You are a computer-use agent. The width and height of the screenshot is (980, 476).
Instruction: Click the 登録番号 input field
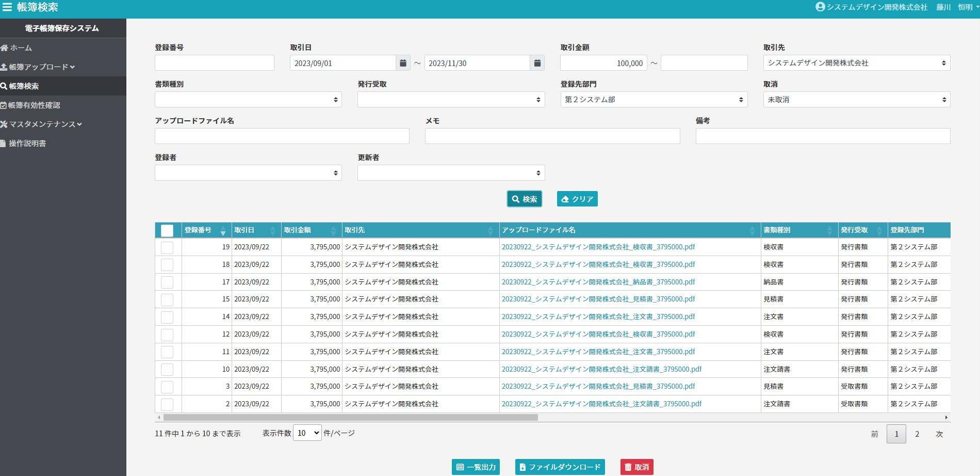click(214, 63)
